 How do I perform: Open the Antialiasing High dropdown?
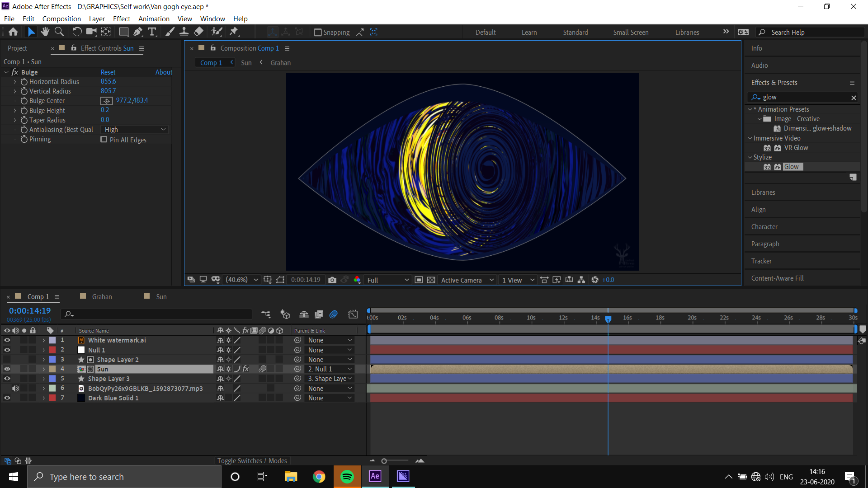pos(135,130)
